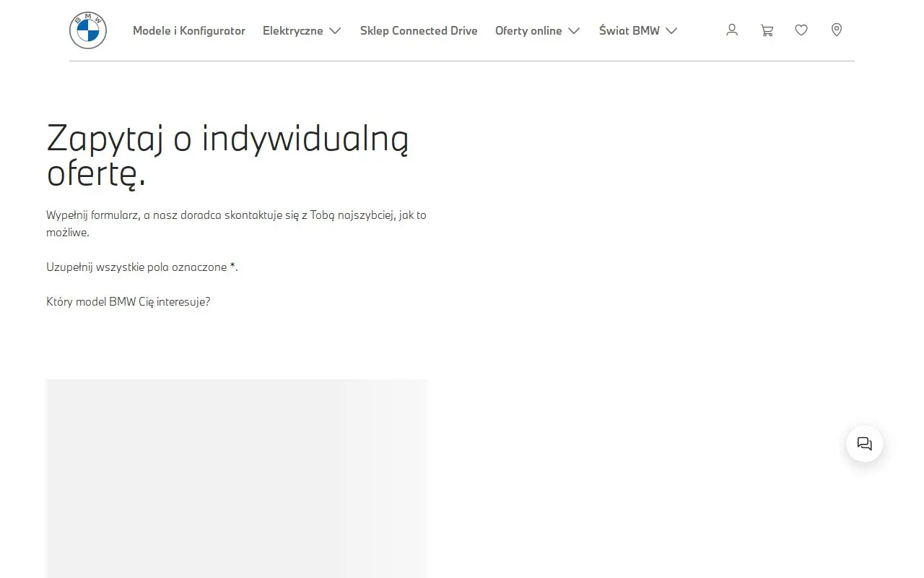The height and width of the screenshot is (578, 924).
Task: Expand the Elektryczne dropdown
Action: pyautogui.click(x=302, y=30)
